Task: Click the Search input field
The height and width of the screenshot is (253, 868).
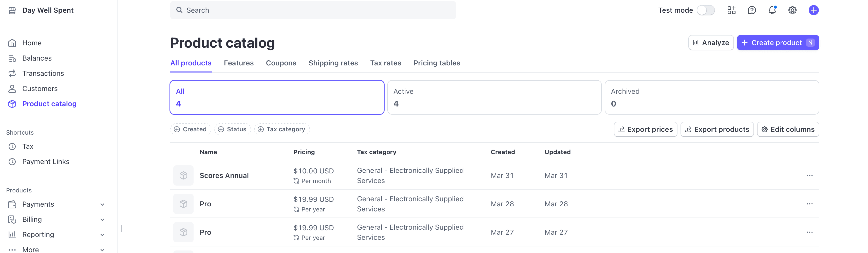Action: [313, 10]
